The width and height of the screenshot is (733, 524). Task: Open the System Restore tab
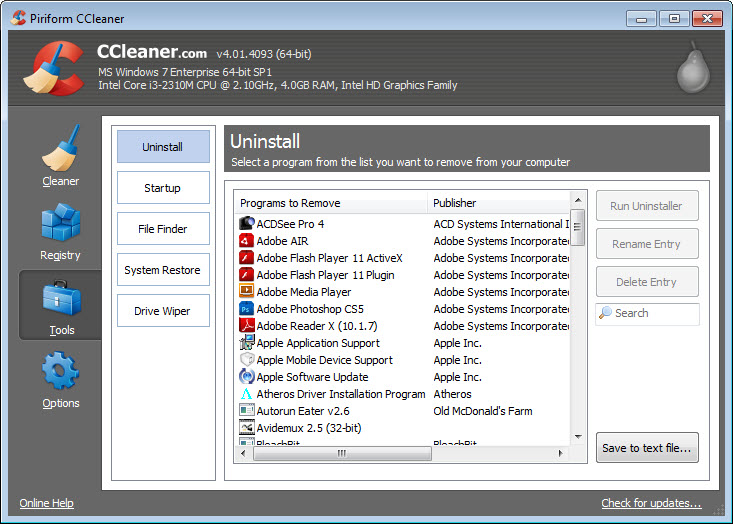coord(163,270)
